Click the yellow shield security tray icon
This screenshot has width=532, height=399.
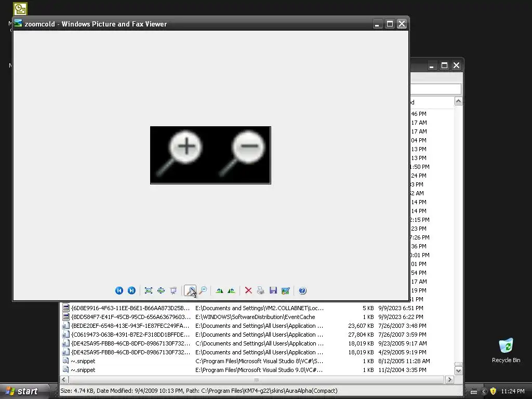click(493, 391)
